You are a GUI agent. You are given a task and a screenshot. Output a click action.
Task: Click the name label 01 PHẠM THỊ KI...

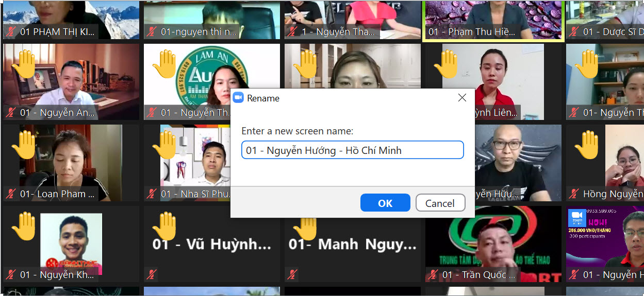click(x=57, y=32)
